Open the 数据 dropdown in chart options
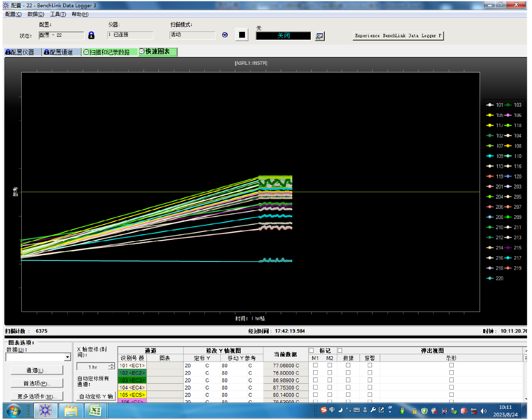Screen dimensions: 532x420 67,357
